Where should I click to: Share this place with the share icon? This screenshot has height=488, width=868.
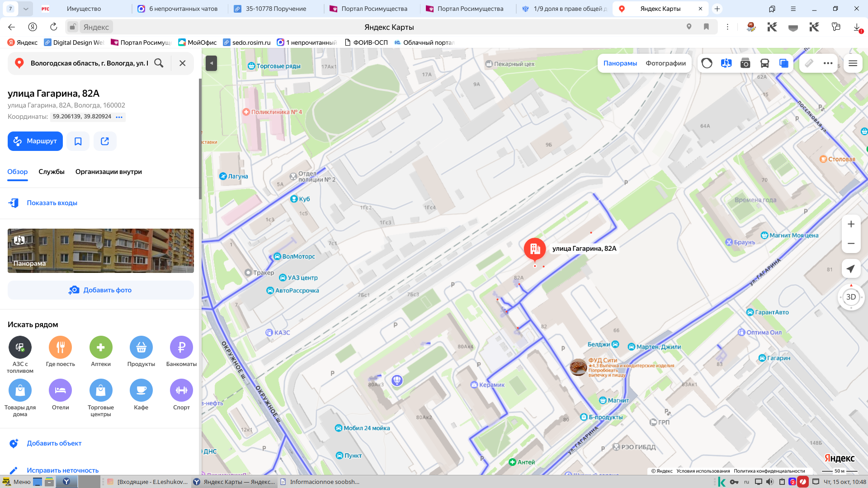coord(105,141)
